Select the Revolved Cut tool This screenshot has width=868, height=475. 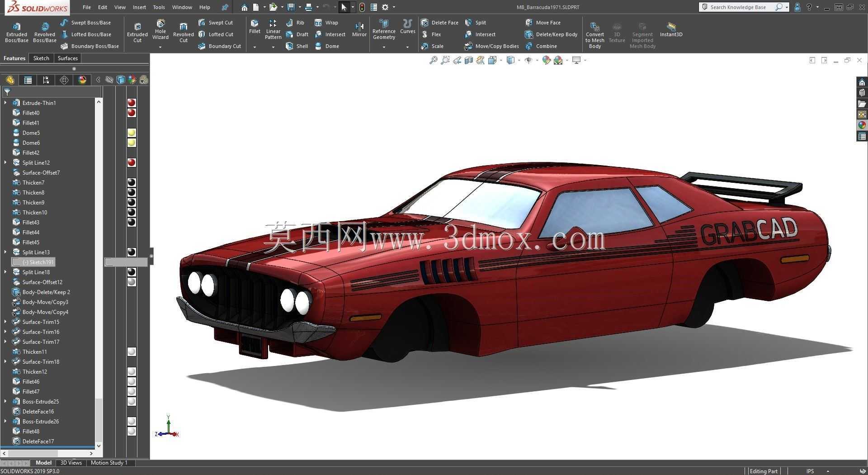184,33
